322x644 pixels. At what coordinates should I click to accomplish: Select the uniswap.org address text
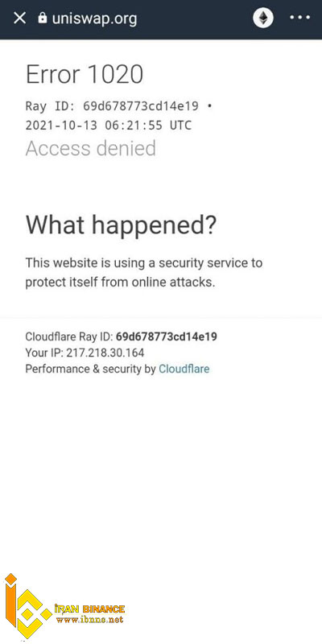click(94, 19)
